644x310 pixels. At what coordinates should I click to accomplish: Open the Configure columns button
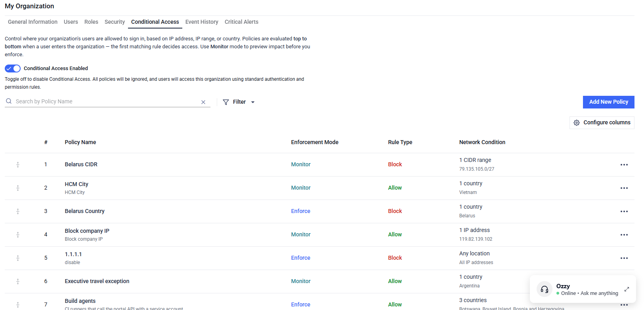[602, 123]
